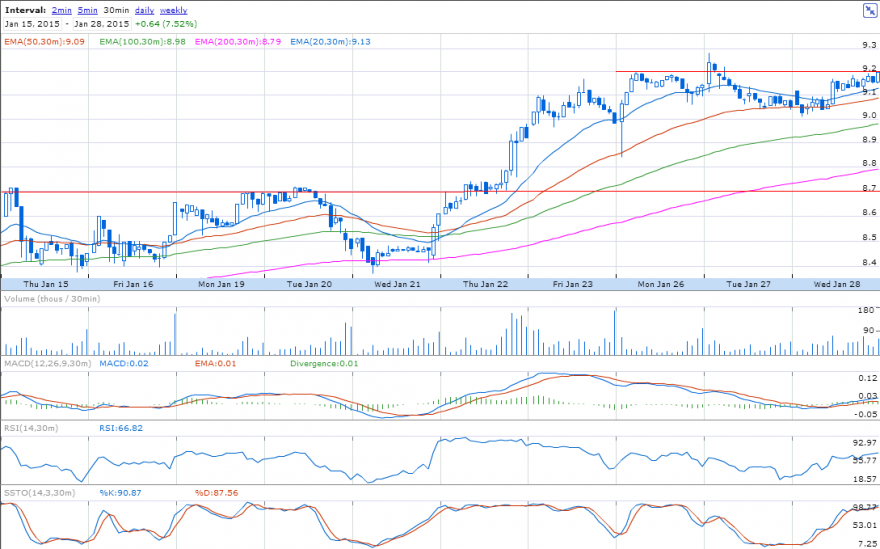Click the Wed Jan 28 date axis label
880x549 pixels.
(x=837, y=284)
